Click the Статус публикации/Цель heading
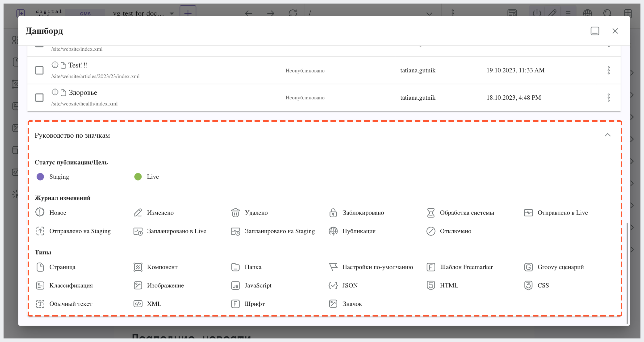The image size is (644, 342). pos(71,162)
